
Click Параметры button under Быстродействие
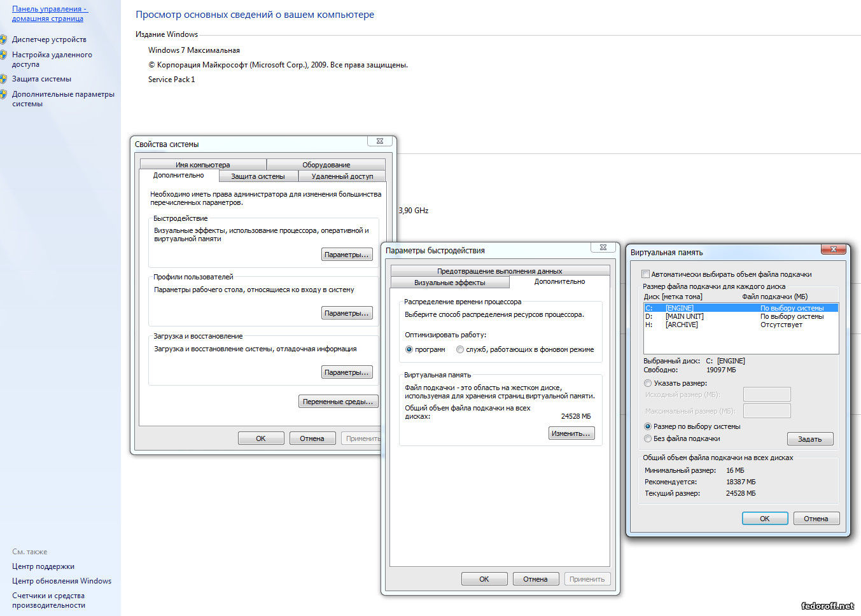346,255
